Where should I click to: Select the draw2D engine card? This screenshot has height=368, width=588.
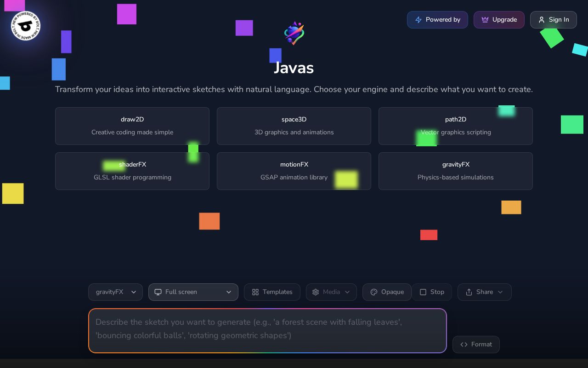point(132,126)
